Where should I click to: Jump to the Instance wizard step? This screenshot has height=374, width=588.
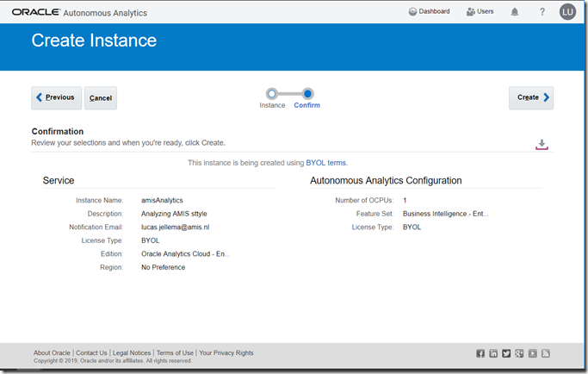(x=272, y=93)
